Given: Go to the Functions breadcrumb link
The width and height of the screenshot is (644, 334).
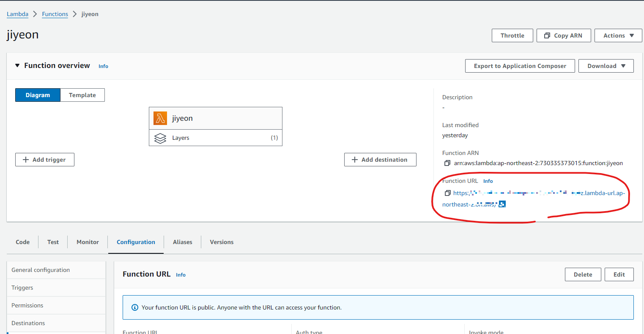Looking at the screenshot, I should [55, 14].
